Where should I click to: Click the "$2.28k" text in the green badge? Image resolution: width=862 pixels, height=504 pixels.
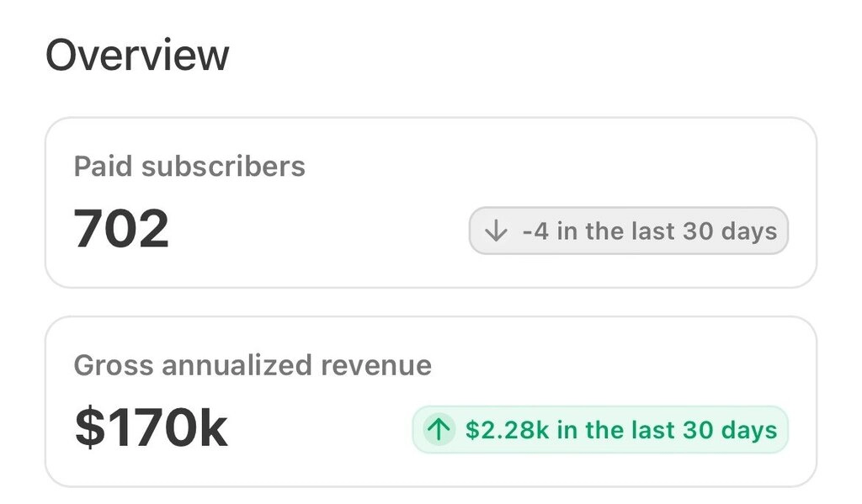(x=507, y=430)
